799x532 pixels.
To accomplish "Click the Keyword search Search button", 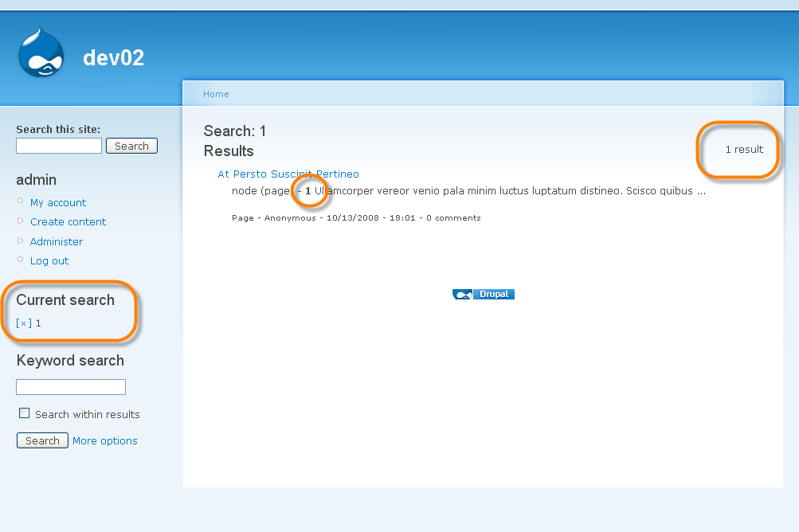I will [42, 440].
